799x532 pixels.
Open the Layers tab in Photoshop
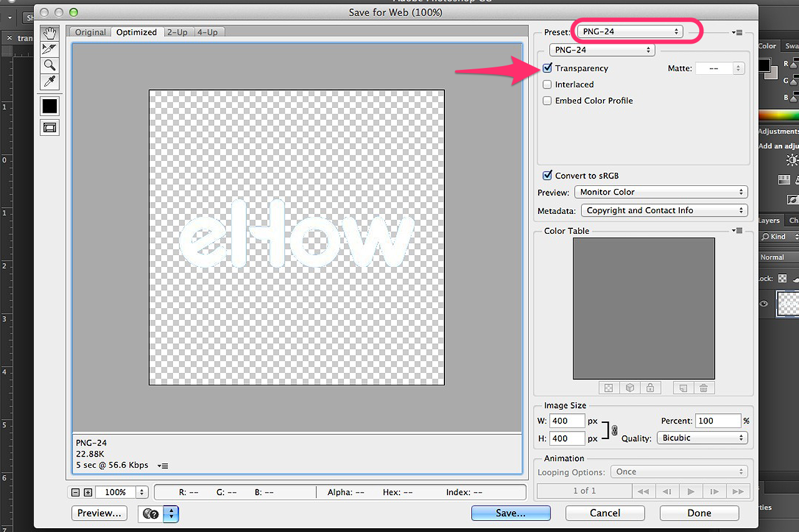pyautogui.click(x=769, y=220)
